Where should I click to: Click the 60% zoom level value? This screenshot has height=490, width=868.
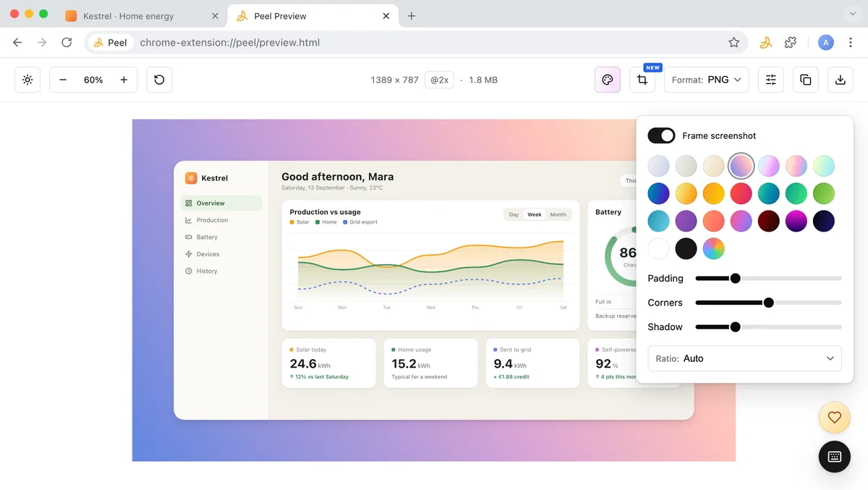click(93, 80)
